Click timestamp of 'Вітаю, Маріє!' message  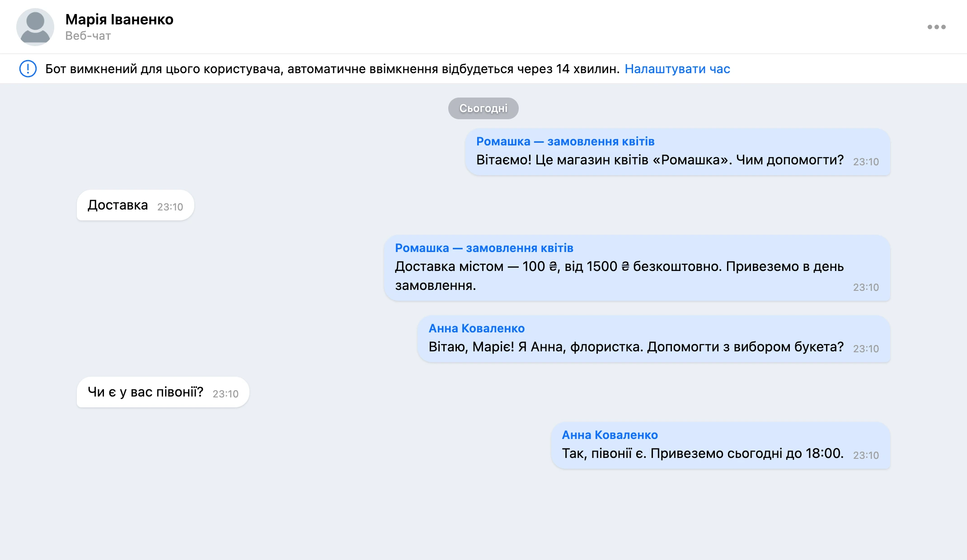pos(866,349)
